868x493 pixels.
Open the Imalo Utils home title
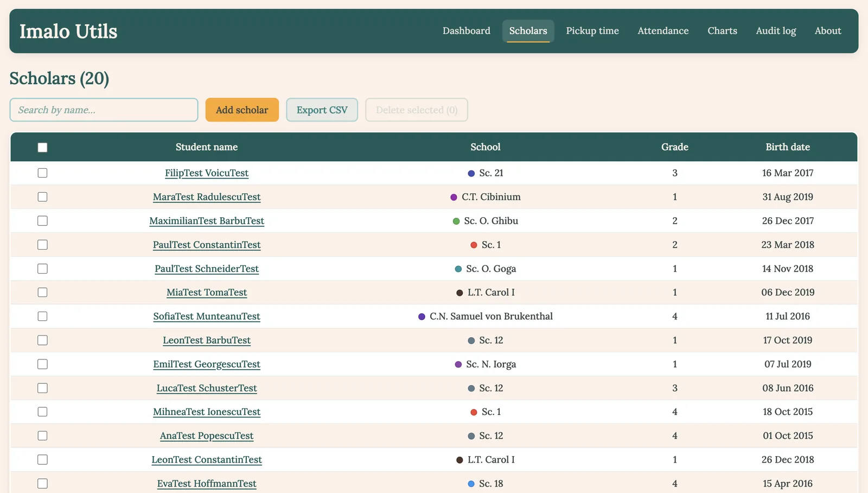pos(68,31)
